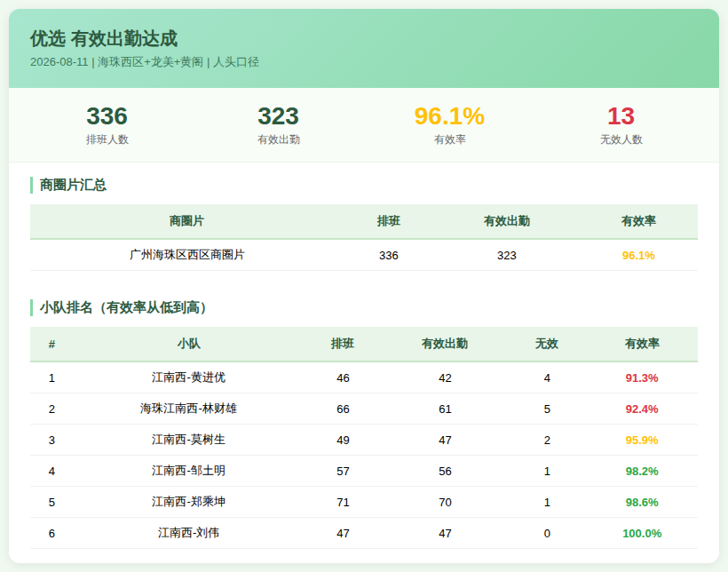
Task: Click the 61 有效出勤 value for 林财雄
Action: pos(445,409)
